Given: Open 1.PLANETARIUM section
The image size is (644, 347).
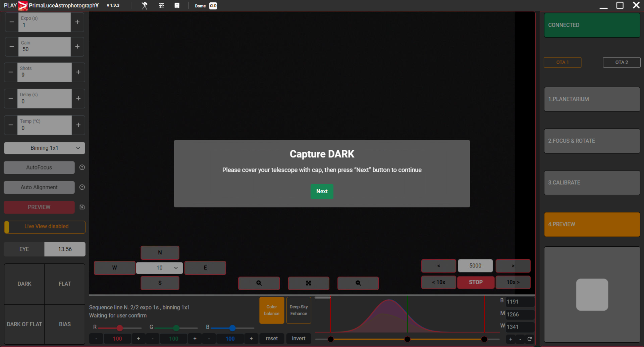Looking at the screenshot, I should (592, 99).
